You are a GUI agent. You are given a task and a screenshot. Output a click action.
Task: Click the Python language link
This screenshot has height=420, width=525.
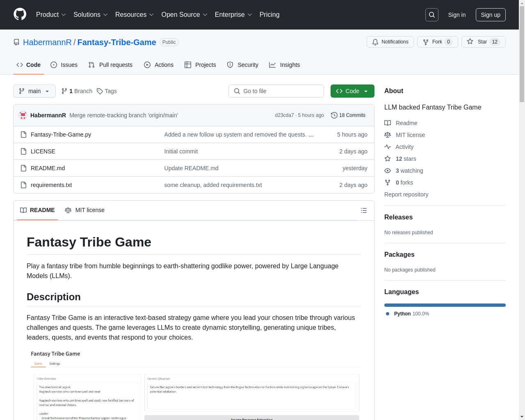click(408, 314)
